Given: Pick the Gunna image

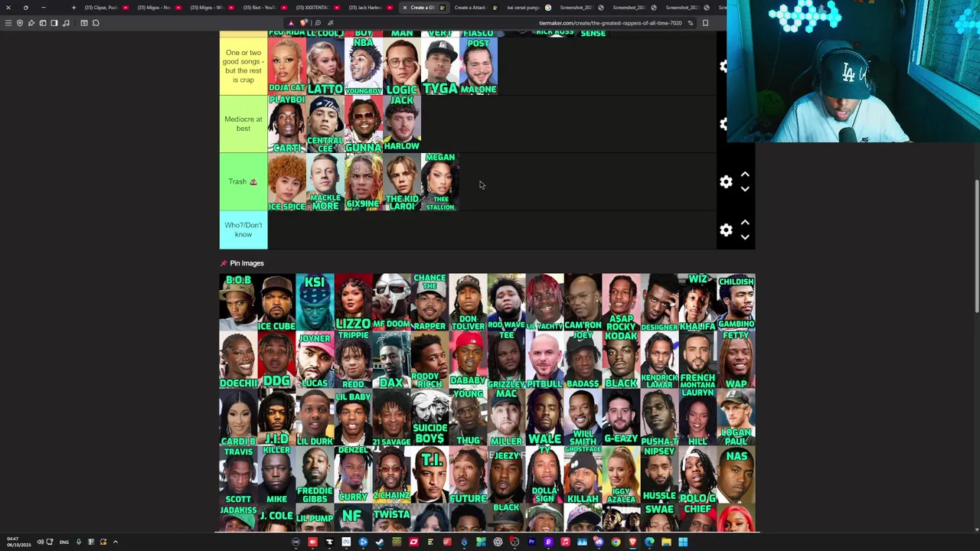Looking at the screenshot, I should (364, 124).
